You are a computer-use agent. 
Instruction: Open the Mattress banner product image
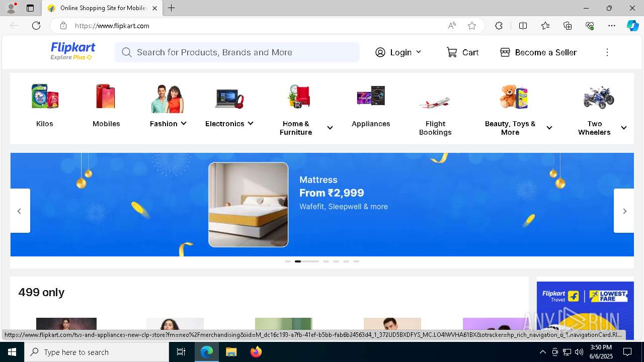249,205
